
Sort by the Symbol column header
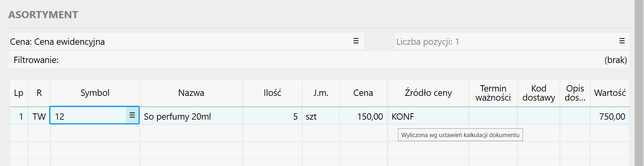pyautogui.click(x=95, y=93)
